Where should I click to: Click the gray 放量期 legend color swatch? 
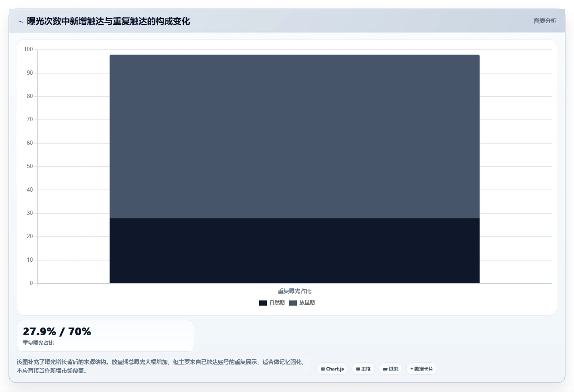[x=293, y=303]
